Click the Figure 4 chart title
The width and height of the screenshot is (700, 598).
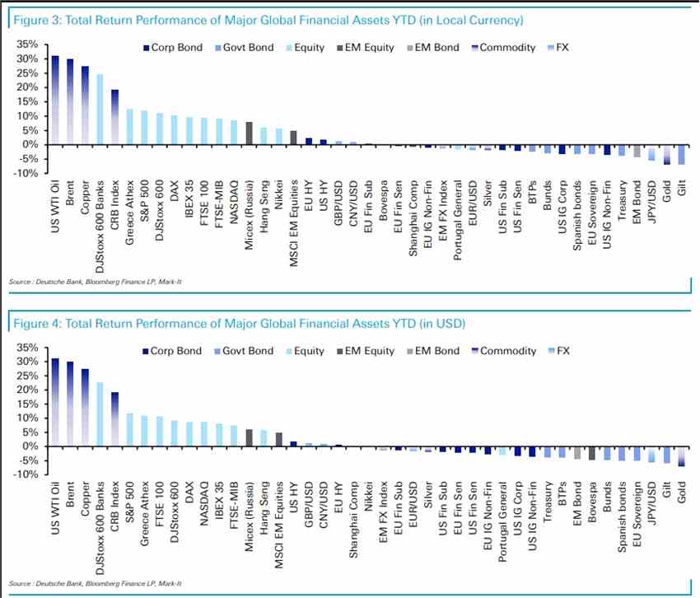pyautogui.click(x=240, y=324)
